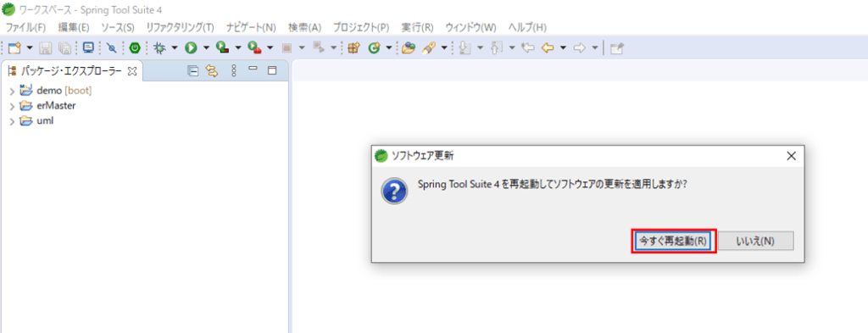Expand the uml project node
The width and height of the screenshot is (868, 333).
pyautogui.click(x=12, y=121)
